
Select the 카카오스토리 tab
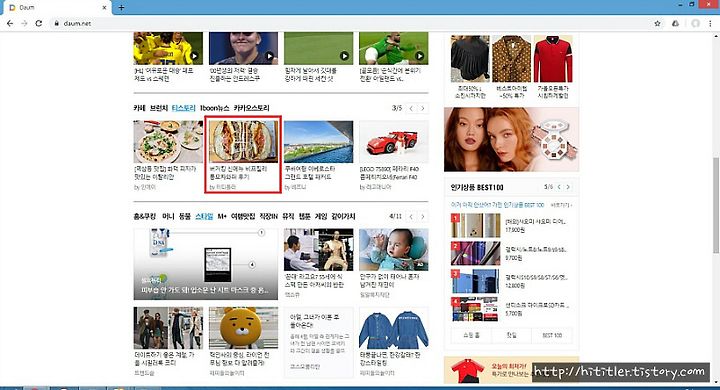pyautogui.click(x=251, y=108)
